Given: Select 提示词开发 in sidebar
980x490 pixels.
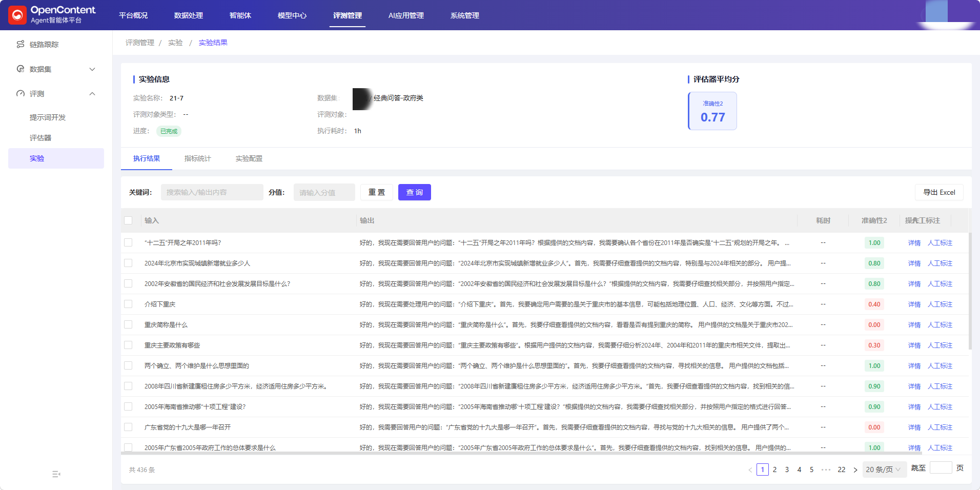Looking at the screenshot, I should pos(48,117).
